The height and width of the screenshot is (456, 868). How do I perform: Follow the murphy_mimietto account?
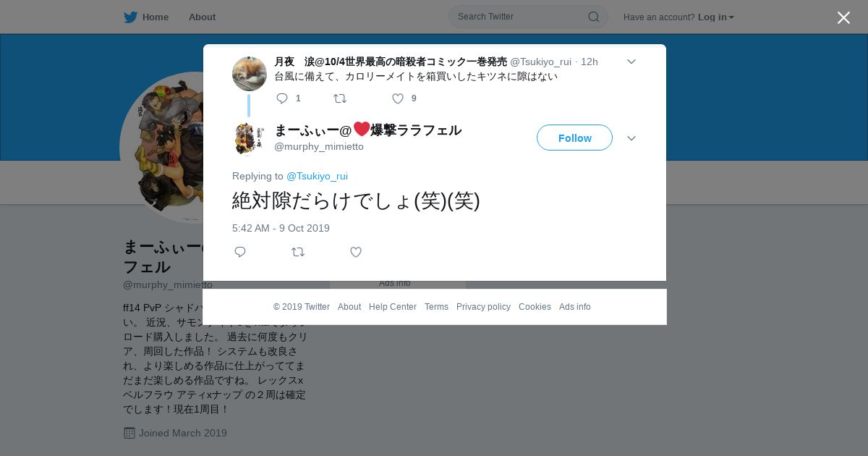click(574, 138)
